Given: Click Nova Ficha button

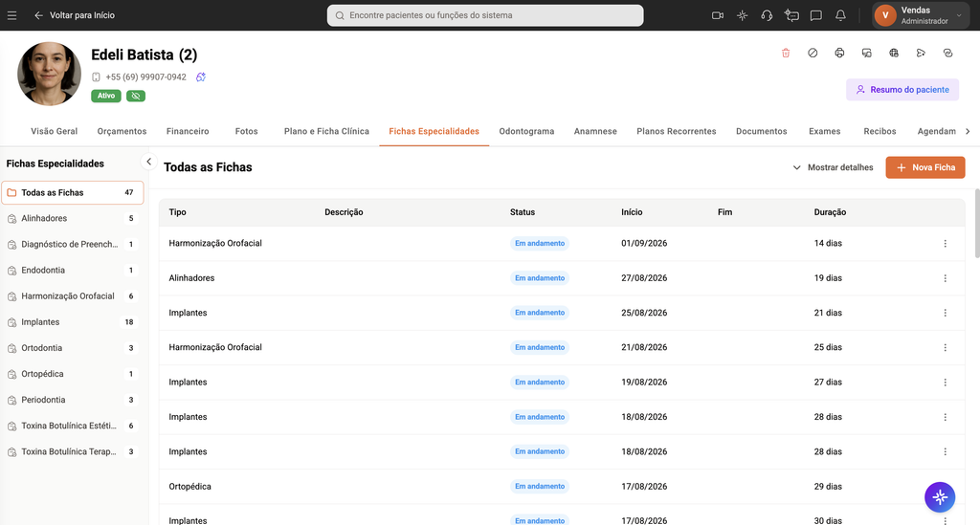Looking at the screenshot, I should tap(925, 167).
